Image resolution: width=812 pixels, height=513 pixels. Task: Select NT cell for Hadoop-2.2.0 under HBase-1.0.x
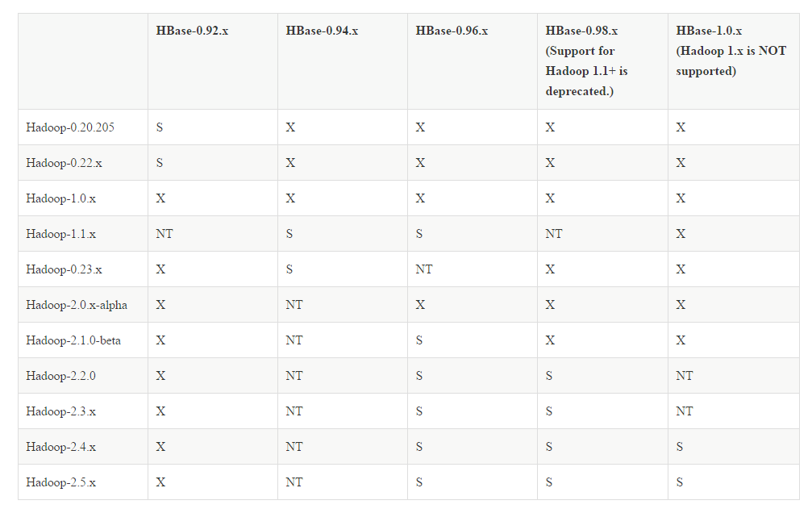685,376
